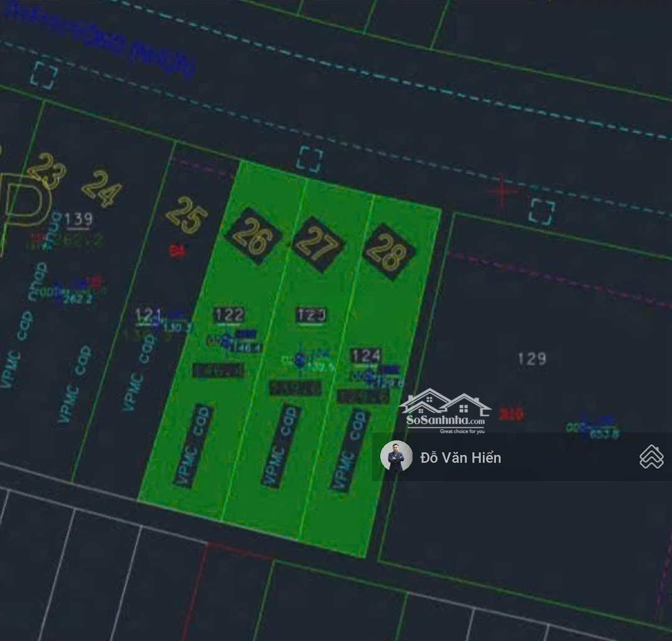This screenshot has width=672, height=641.
Task: Click the Đỗ Văn Hiển name text
Action: (460, 458)
